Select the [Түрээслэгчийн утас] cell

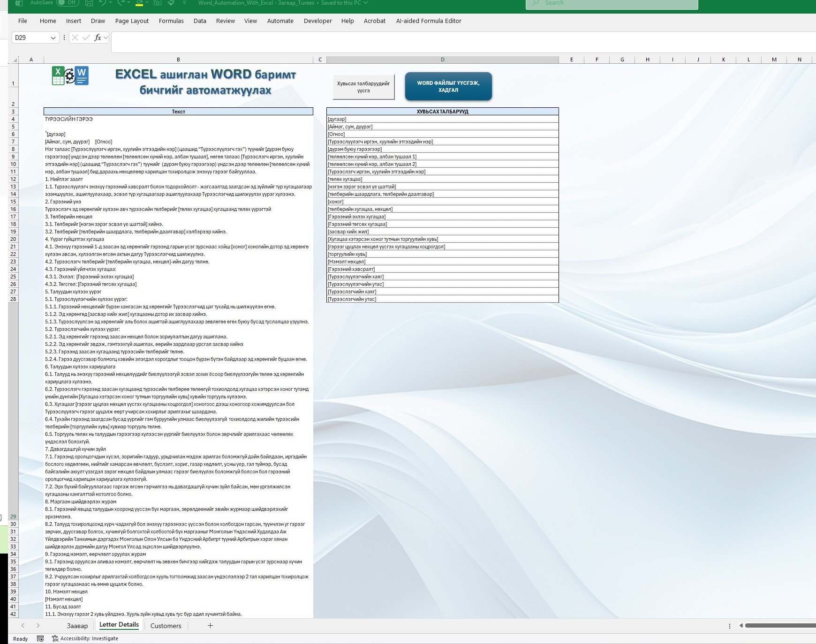click(442, 299)
